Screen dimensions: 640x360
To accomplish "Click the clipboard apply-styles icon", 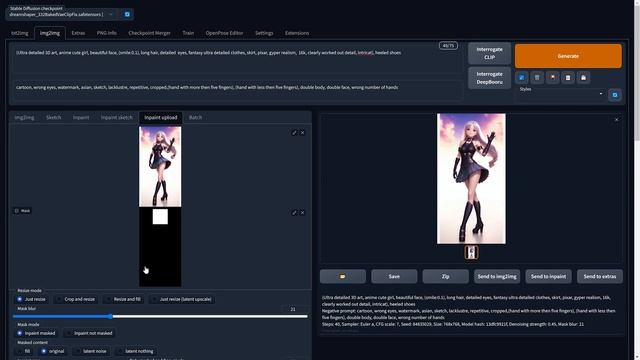I will click(x=568, y=78).
